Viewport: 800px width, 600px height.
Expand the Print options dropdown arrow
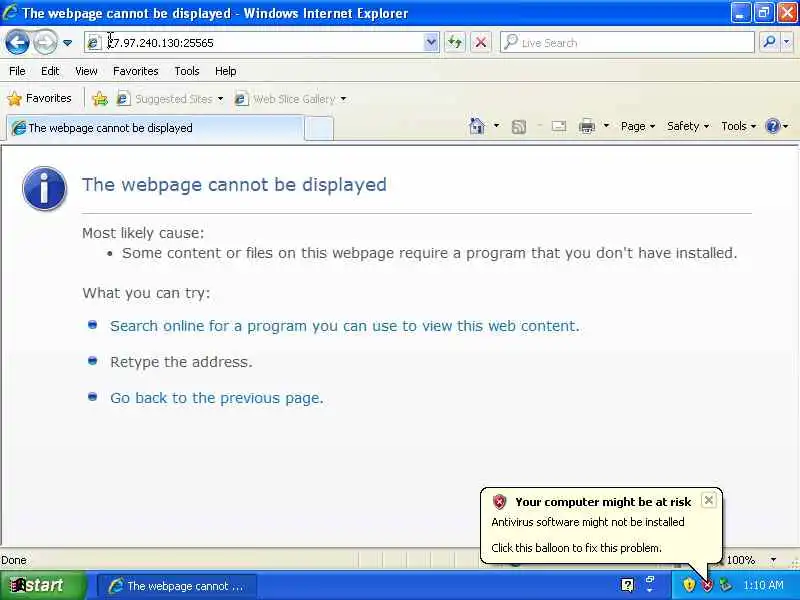click(606, 126)
